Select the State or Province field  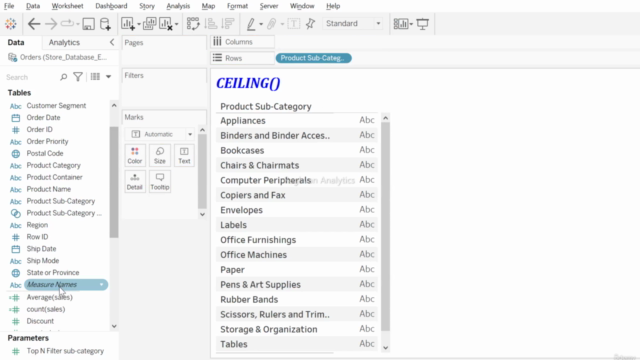tap(53, 273)
